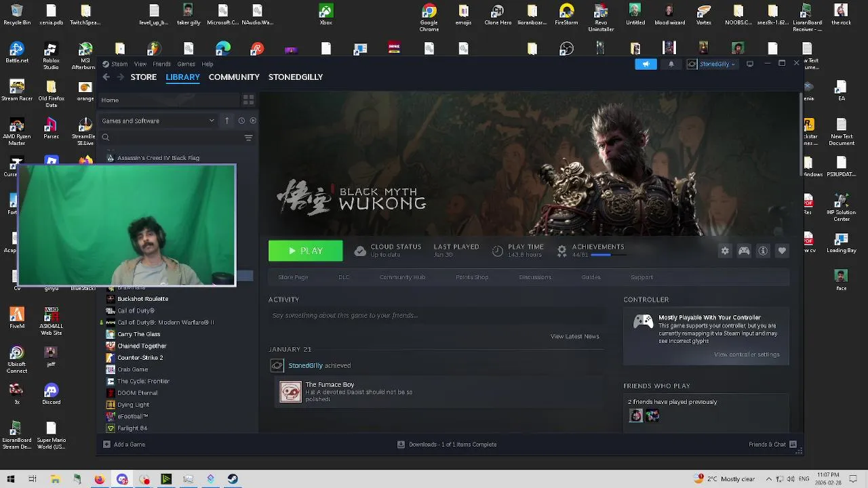The image size is (868, 488).
Task: Open the Guides link
Action: pyautogui.click(x=591, y=277)
